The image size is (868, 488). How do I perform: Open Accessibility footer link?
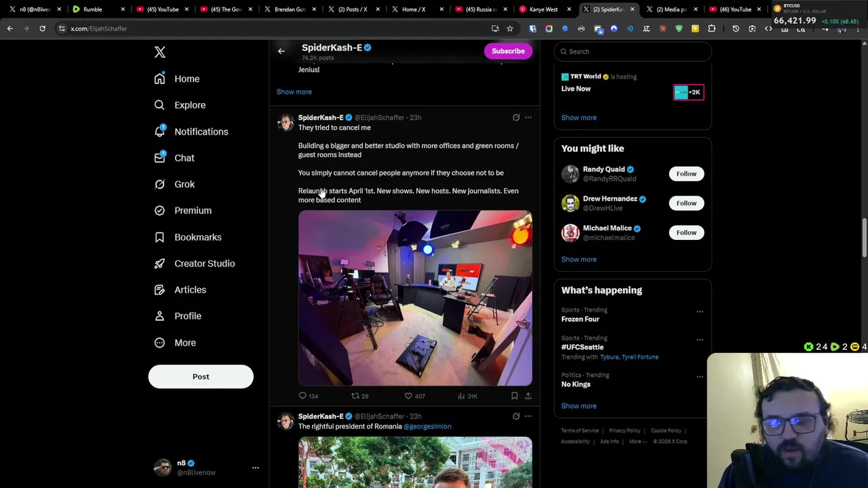[575, 441]
